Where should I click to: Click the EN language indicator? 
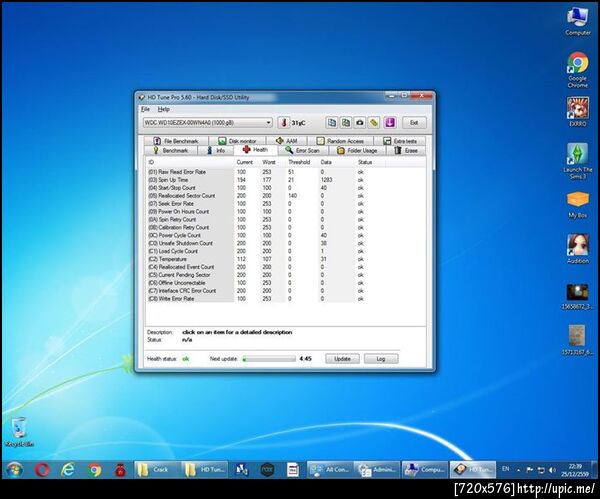point(505,469)
